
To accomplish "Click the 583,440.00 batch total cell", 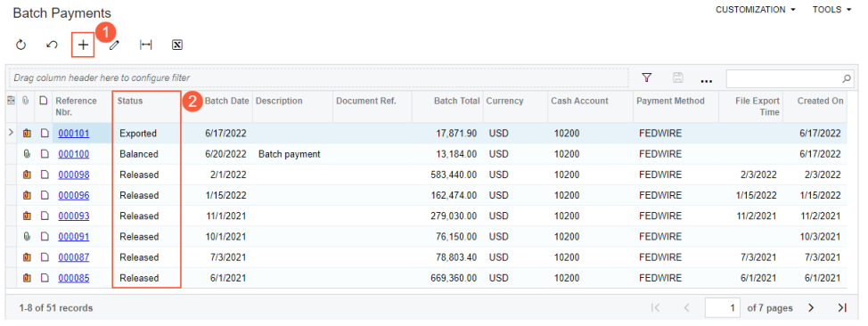I will (447, 175).
